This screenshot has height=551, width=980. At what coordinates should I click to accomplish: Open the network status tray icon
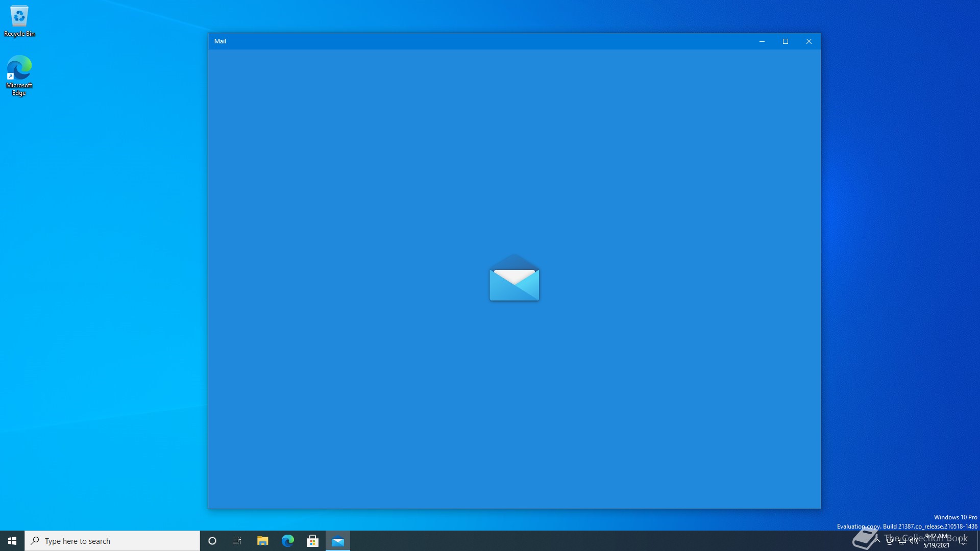(902, 541)
